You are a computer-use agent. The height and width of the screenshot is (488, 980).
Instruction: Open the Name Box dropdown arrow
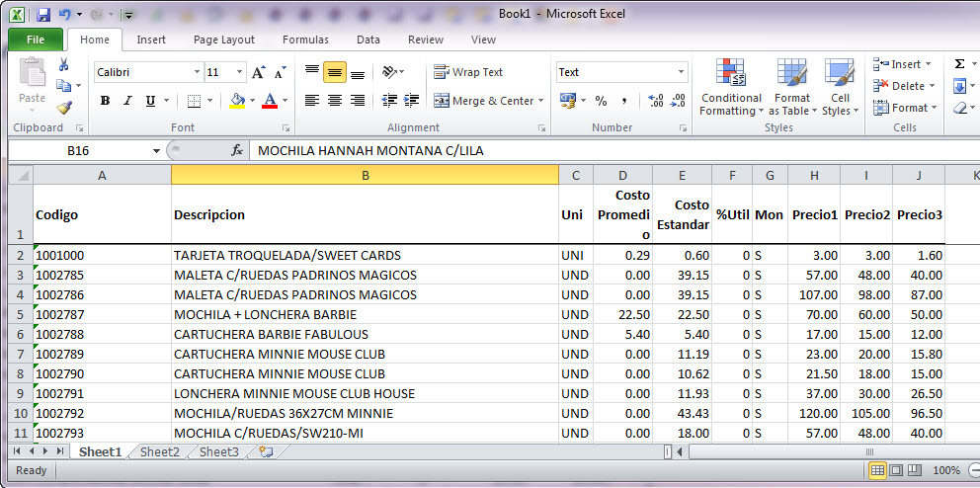[156, 151]
